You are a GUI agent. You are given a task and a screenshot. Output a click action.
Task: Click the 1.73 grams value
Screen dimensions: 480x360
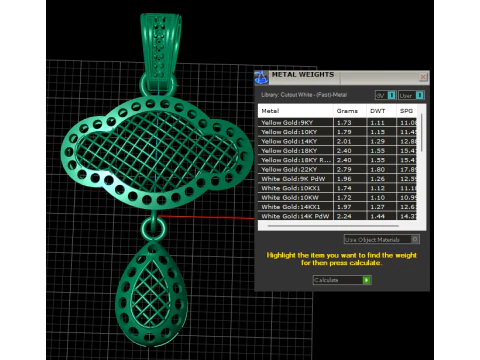344,122
